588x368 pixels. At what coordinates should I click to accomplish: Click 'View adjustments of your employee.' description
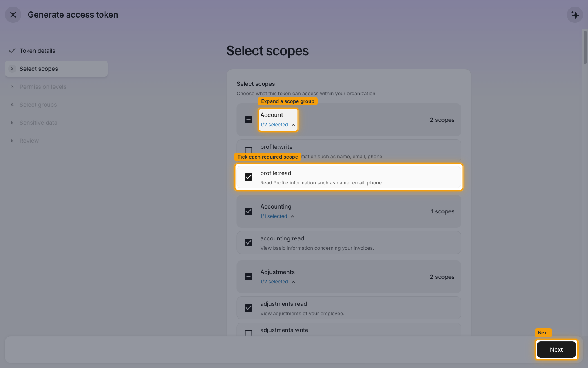(302, 314)
